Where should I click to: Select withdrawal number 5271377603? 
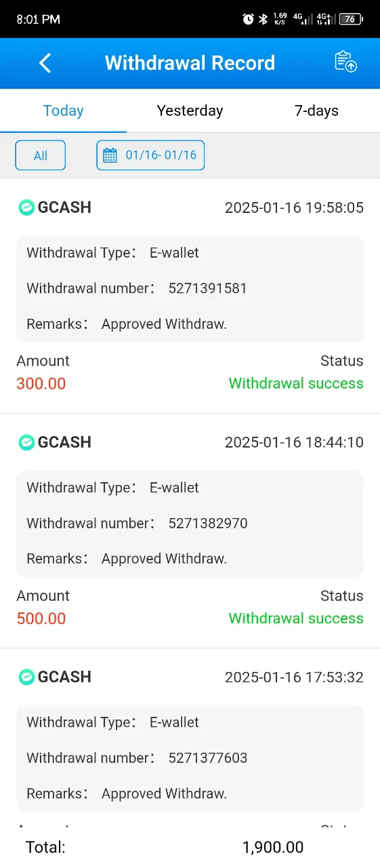coord(208,757)
